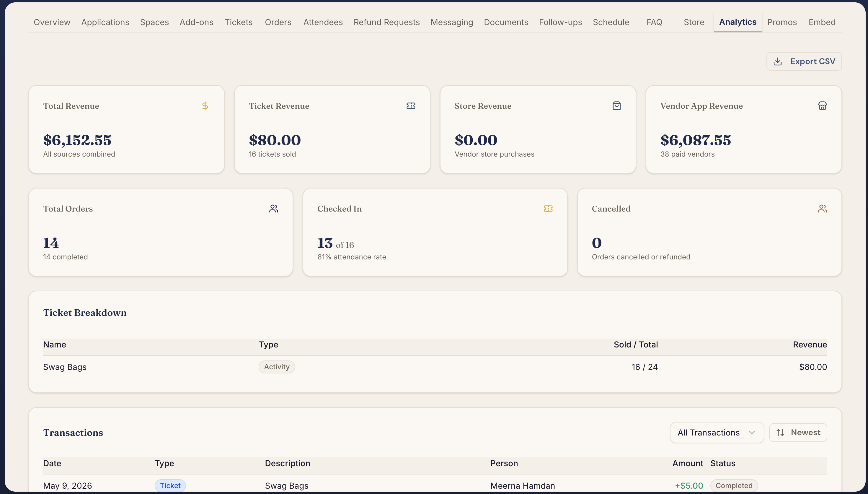Click the $6,087.55 vendor app revenue value
Screen dimensions: 868x494
696,140
